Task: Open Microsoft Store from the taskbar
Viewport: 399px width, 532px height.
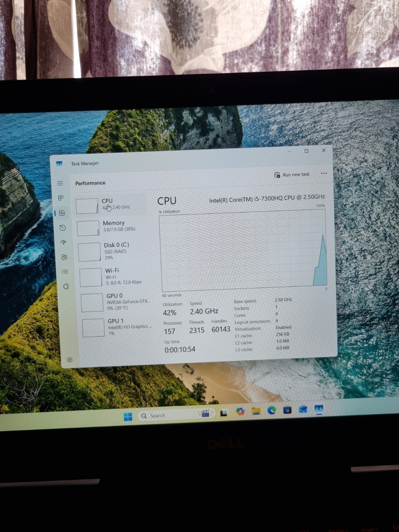Action: (x=287, y=410)
